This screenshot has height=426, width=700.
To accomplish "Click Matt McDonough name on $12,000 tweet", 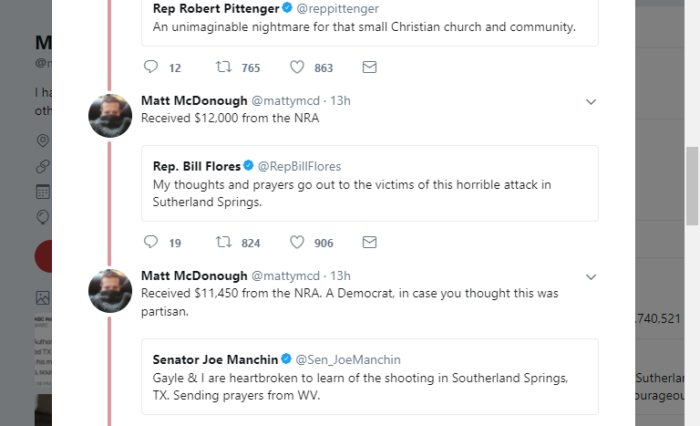I will tap(194, 100).
